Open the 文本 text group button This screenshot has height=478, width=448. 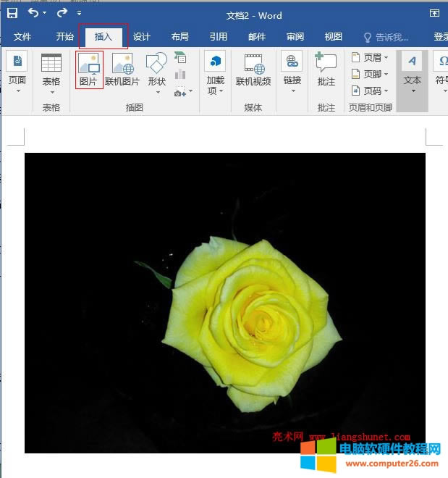pos(413,74)
